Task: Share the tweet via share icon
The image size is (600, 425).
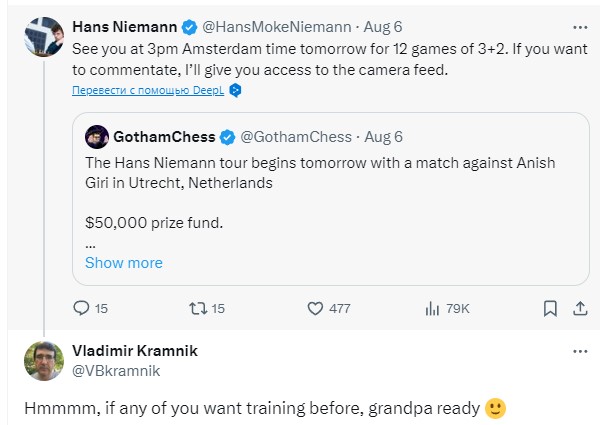Action: [x=580, y=309]
